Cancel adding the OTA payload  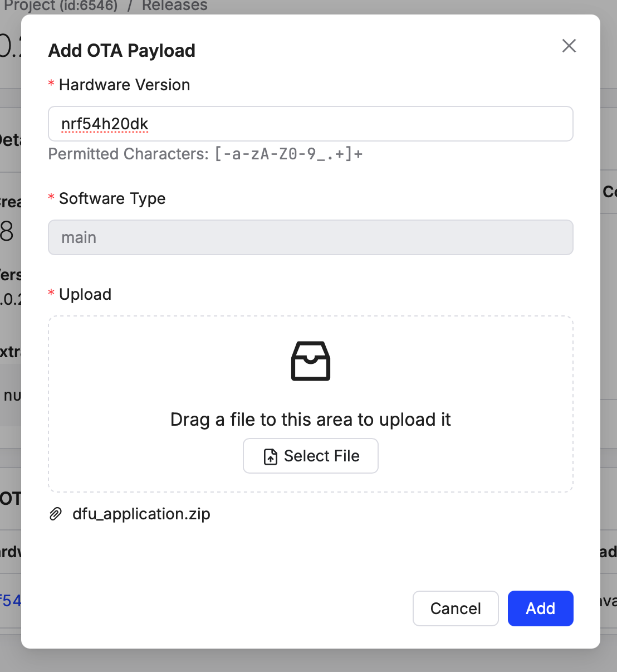[x=455, y=608]
